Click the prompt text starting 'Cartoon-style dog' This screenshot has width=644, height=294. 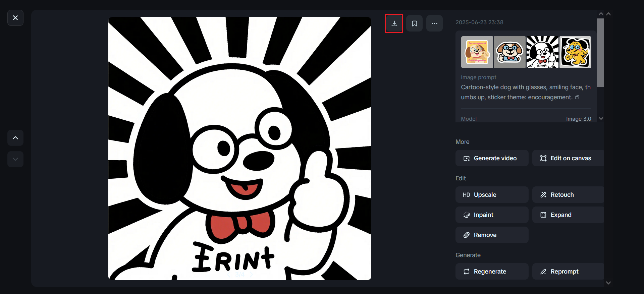(x=526, y=92)
